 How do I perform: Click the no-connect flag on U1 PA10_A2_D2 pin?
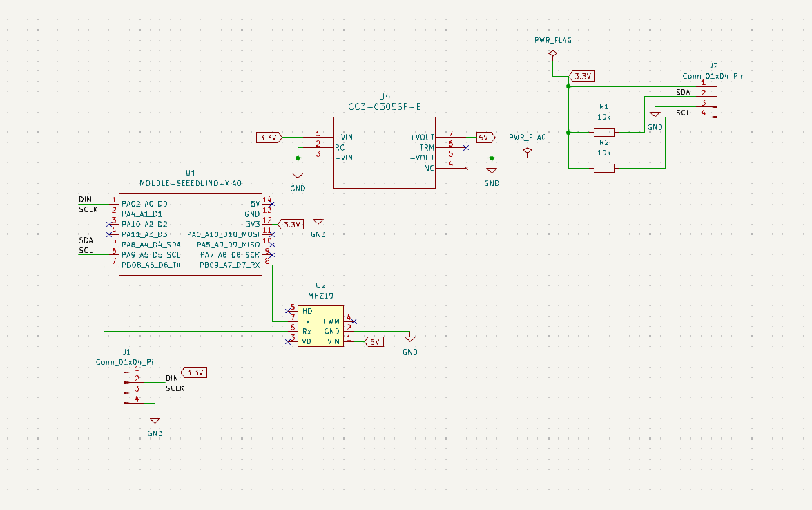[109, 225]
